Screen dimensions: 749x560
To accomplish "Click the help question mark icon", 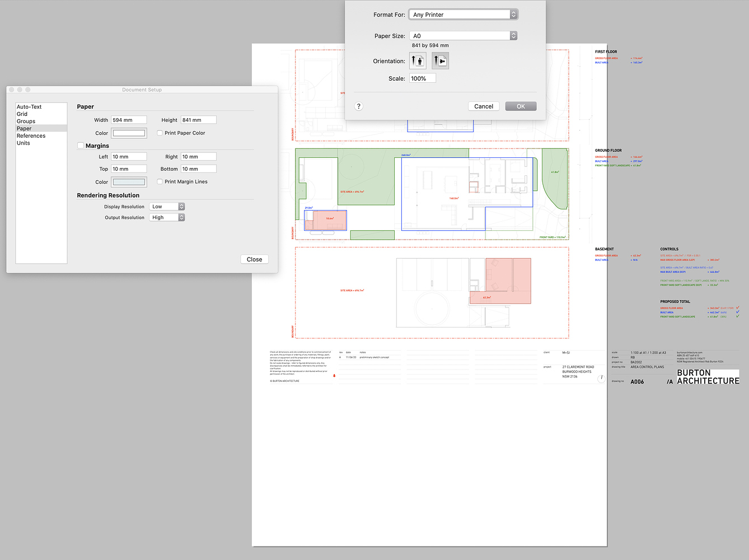I will pos(358,106).
